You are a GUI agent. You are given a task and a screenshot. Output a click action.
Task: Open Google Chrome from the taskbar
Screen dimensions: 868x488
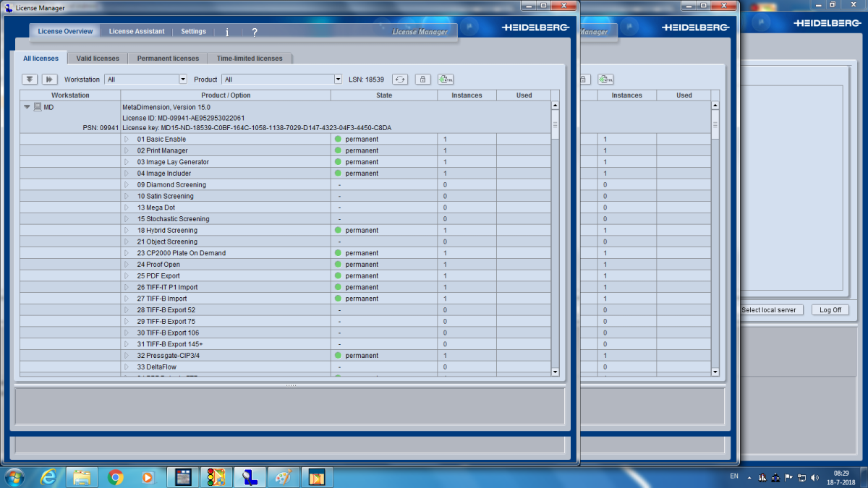click(115, 477)
